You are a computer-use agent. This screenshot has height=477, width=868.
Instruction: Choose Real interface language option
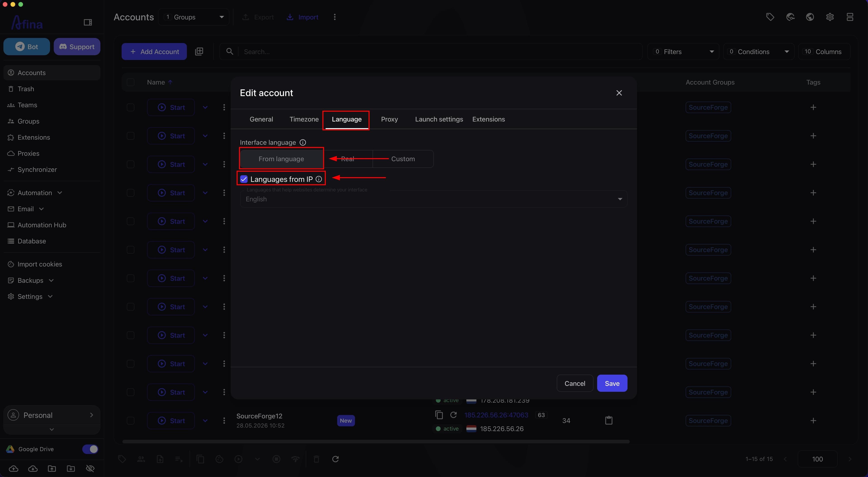tap(347, 159)
